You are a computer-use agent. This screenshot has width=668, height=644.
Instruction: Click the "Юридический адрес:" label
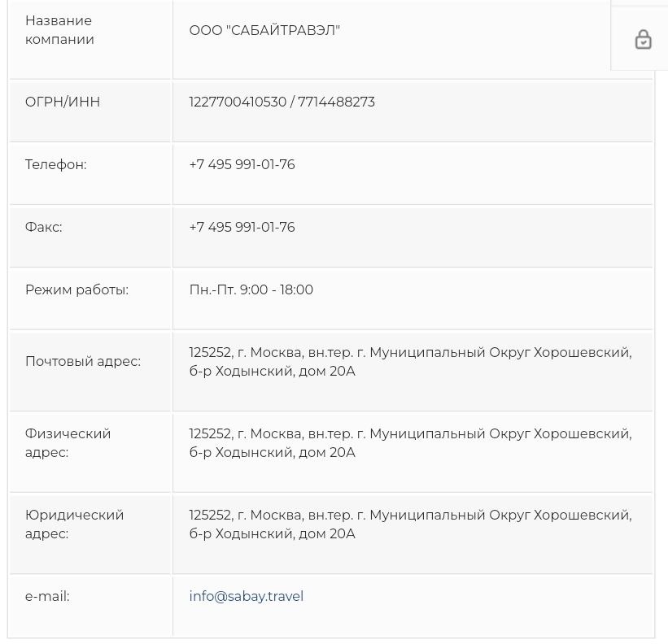pyautogui.click(x=74, y=524)
